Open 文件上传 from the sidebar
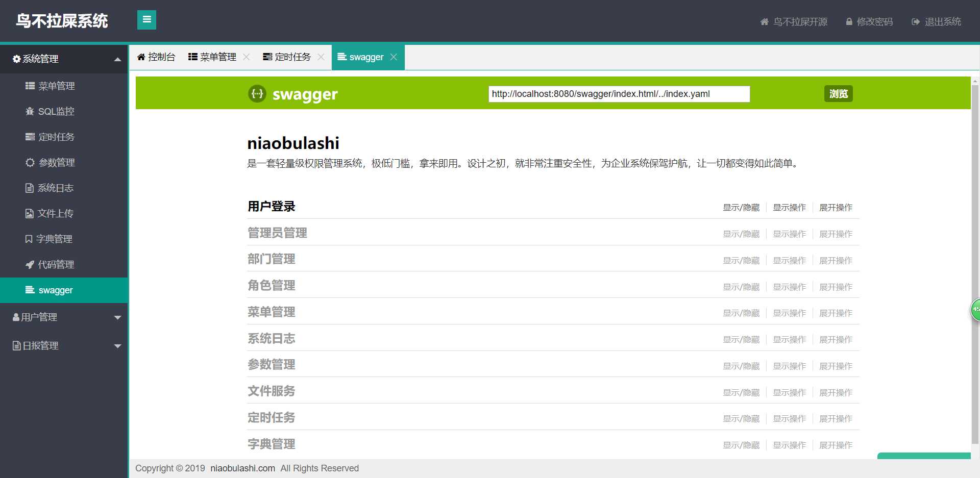This screenshot has height=478, width=980. tap(64, 213)
